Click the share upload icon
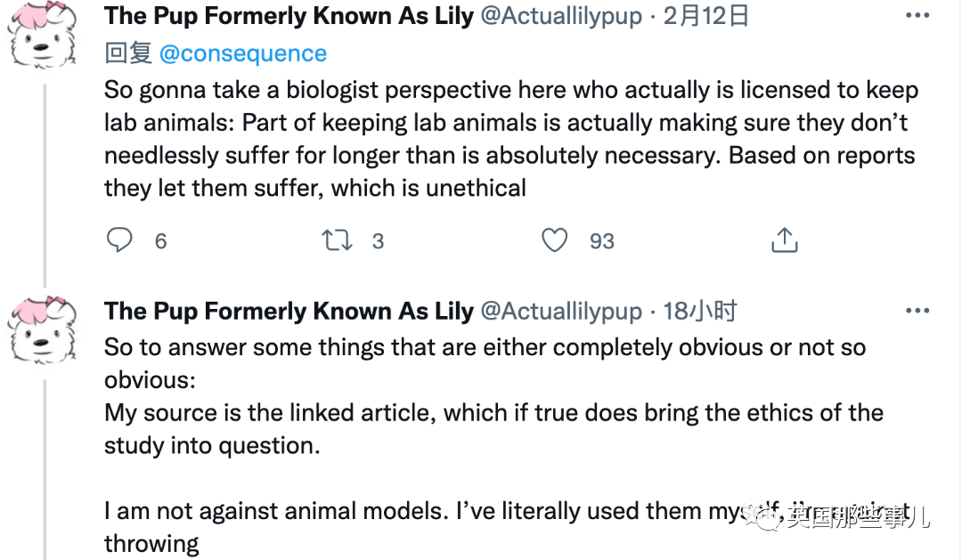 (x=783, y=239)
